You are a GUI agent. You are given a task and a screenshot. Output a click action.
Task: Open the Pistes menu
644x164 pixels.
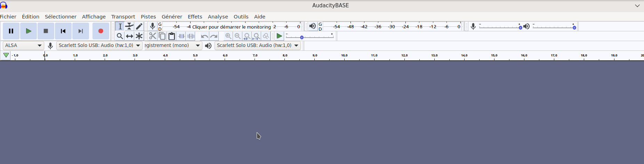point(148,17)
